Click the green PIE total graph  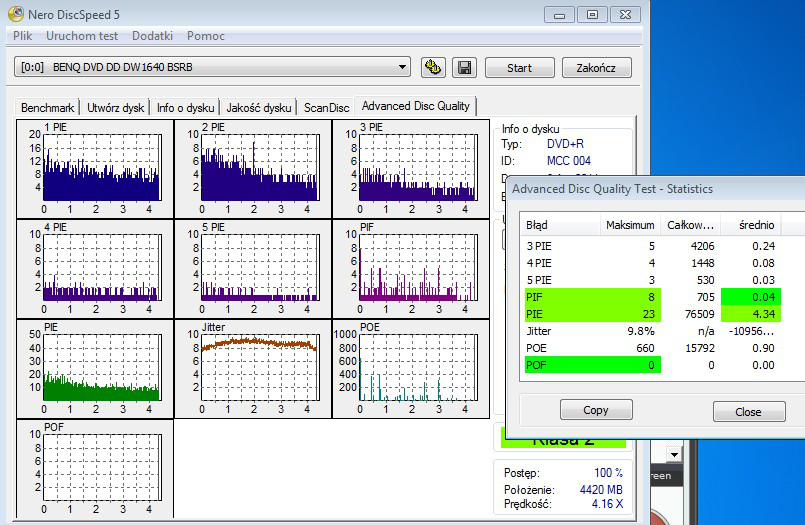(x=95, y=369)
